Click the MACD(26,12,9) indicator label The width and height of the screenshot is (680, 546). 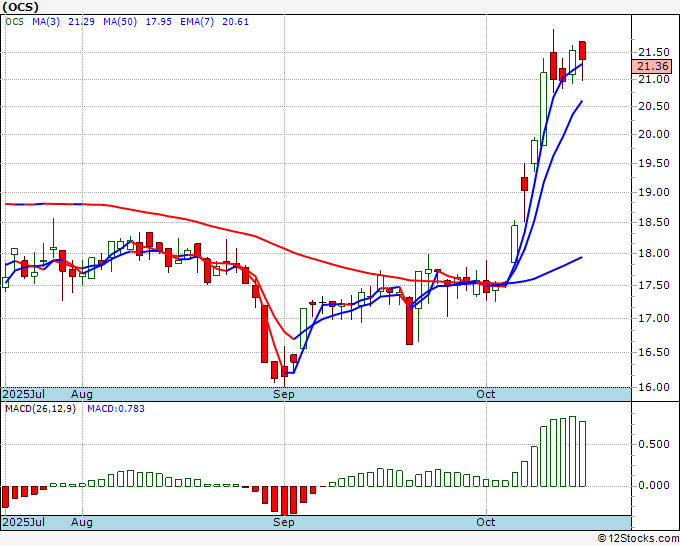[x=40, y=409]
